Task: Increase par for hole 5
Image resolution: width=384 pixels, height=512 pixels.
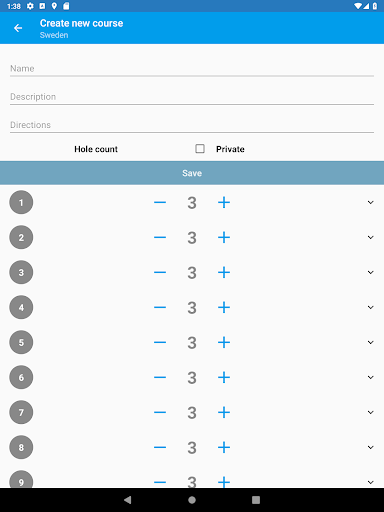Action: 224,342
